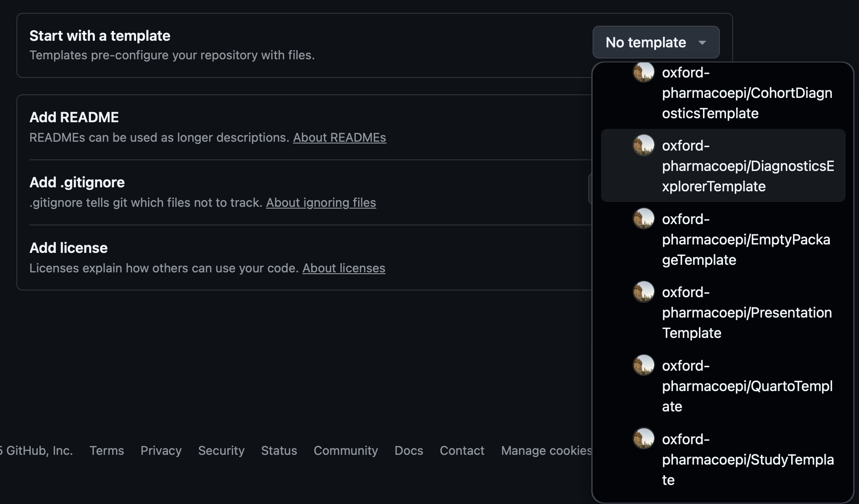This screenshot has width=859, height=504.
Task: Click the CohortDiagnosticsTemplate avatar icon
Action: click(x=643, y=72)
